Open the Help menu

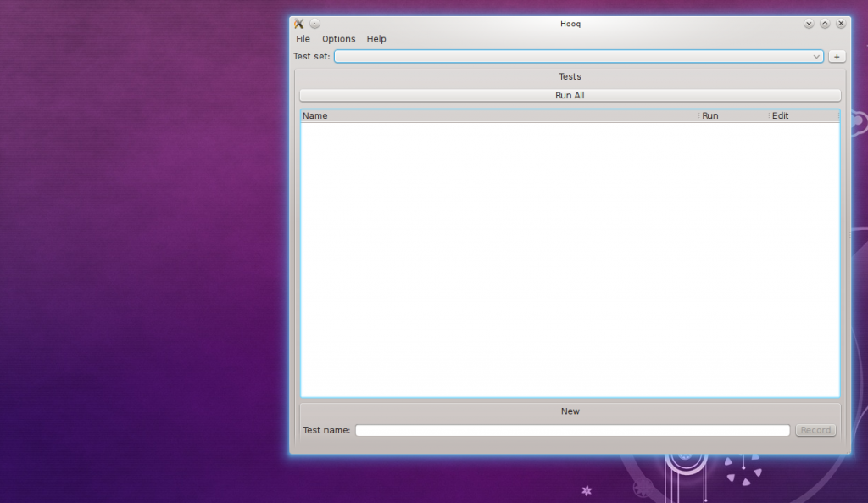click(x=376, y=39)
